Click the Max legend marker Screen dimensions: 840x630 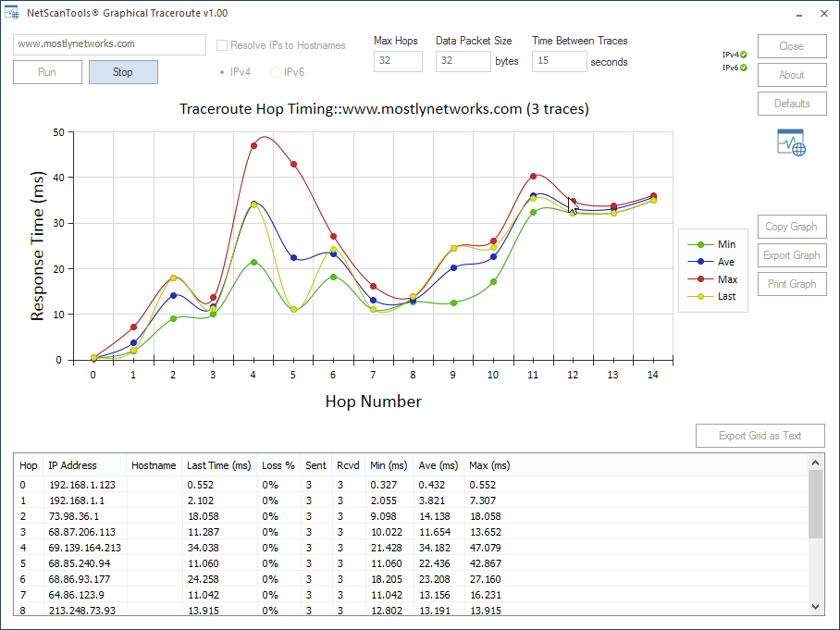[700, 279]
